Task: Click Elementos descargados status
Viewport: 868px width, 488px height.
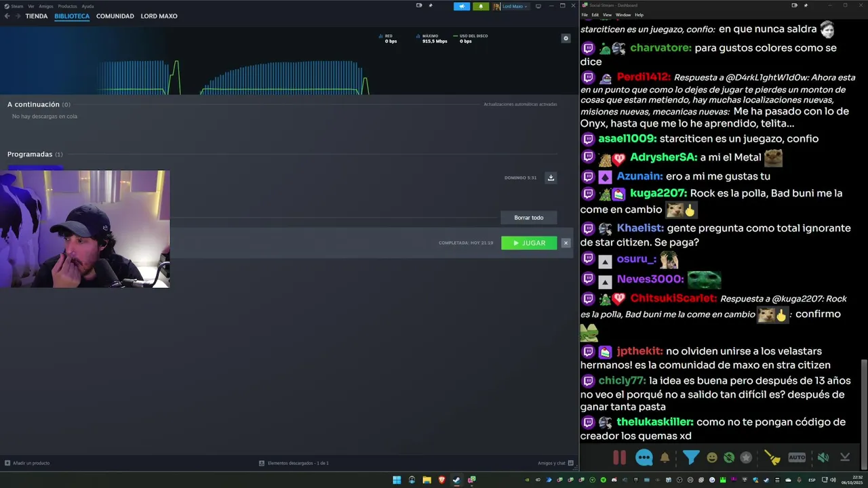Action: coord(294,463)
